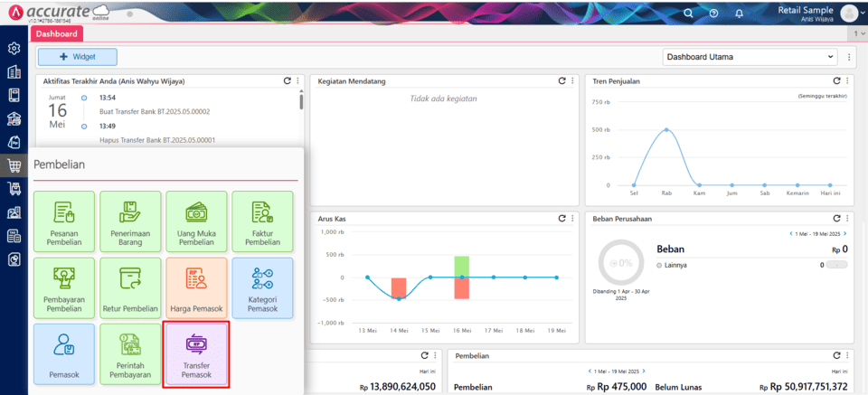This screenshot has width=868, height=395.
Task: Switch to the Dashboard tab
Action: pyautogui.click(x=57, y=33)
